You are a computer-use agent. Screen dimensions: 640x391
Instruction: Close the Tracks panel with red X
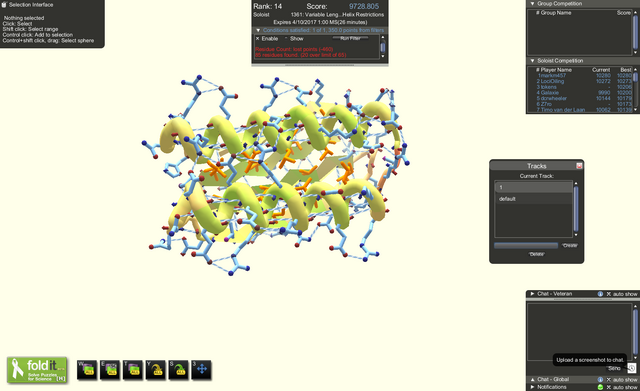579,166
